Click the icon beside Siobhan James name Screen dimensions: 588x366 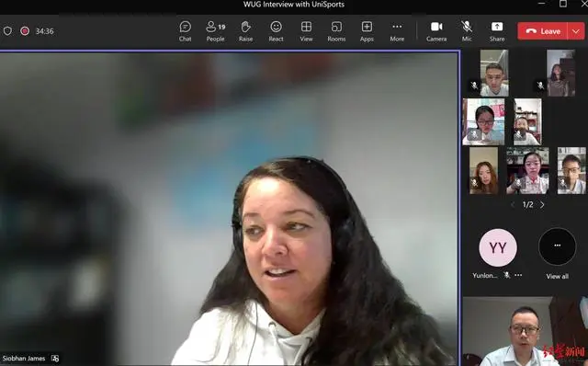pos(55,358)
